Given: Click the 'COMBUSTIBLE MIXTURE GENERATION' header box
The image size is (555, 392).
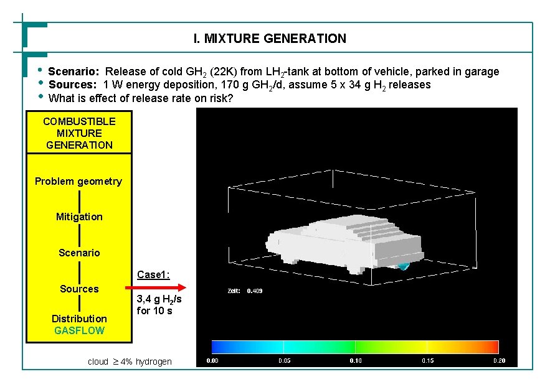Looking at the screenshot, I should (79, 133).
